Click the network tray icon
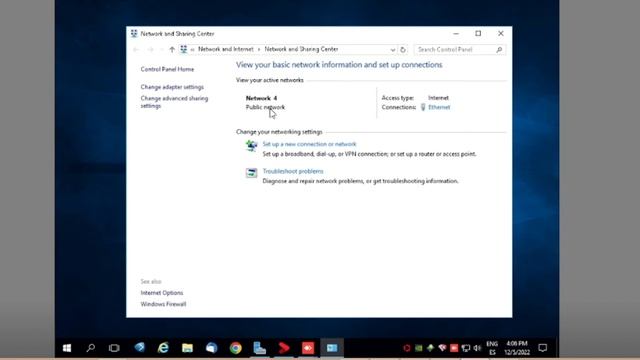640x360 pixels. tap(465, 348)
